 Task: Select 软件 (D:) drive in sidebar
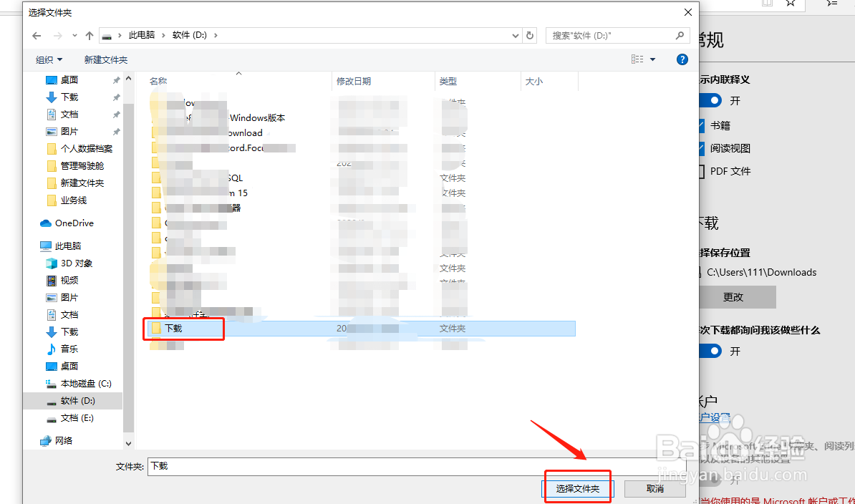[x=77, y=401]
